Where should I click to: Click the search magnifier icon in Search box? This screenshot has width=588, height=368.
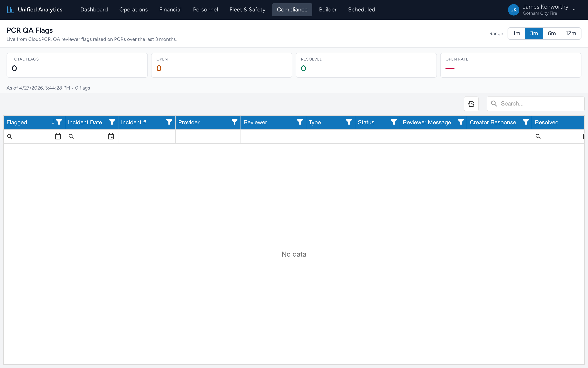point(494,104)
